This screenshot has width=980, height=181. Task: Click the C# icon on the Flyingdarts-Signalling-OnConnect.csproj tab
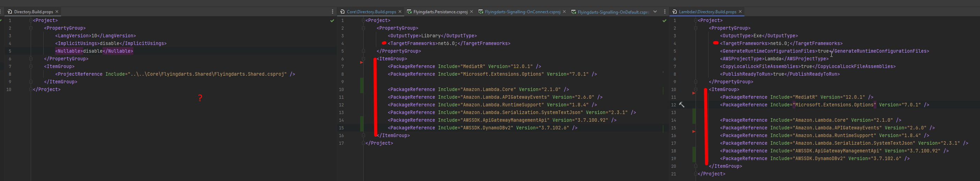481,12
